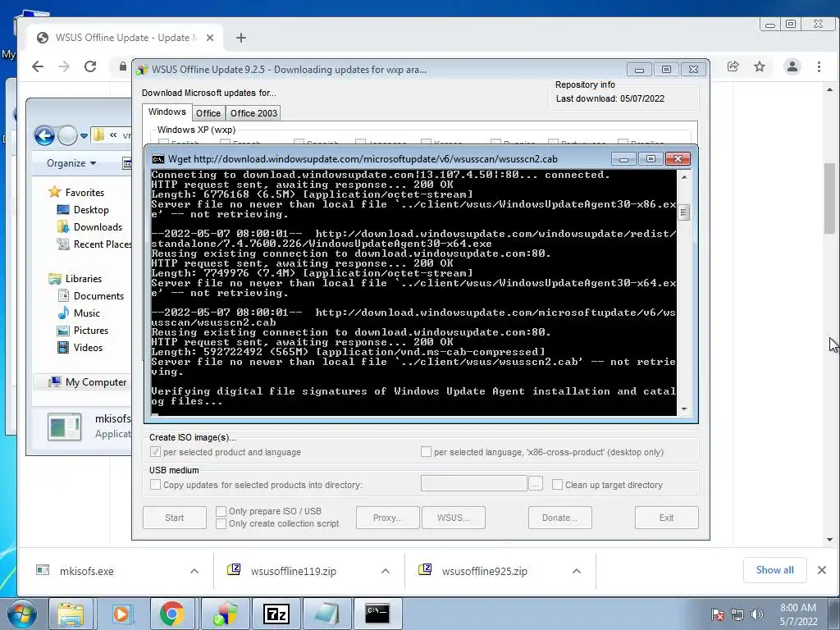Click the Chrome back arrow button
Image resolution: width=840 pixels, height=630 pixels.
click(38, 66)
